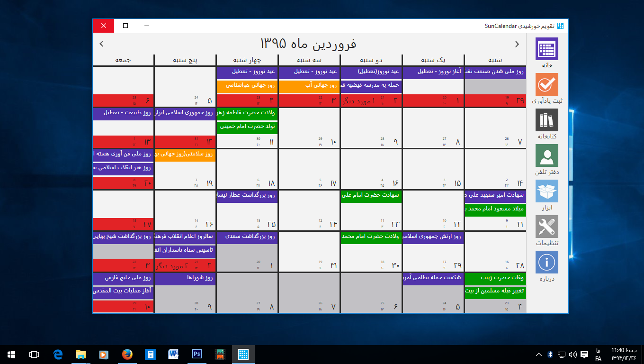
Task: Open the عید نوروز(تعطیل) event
Action: click(x=371, y=72)
